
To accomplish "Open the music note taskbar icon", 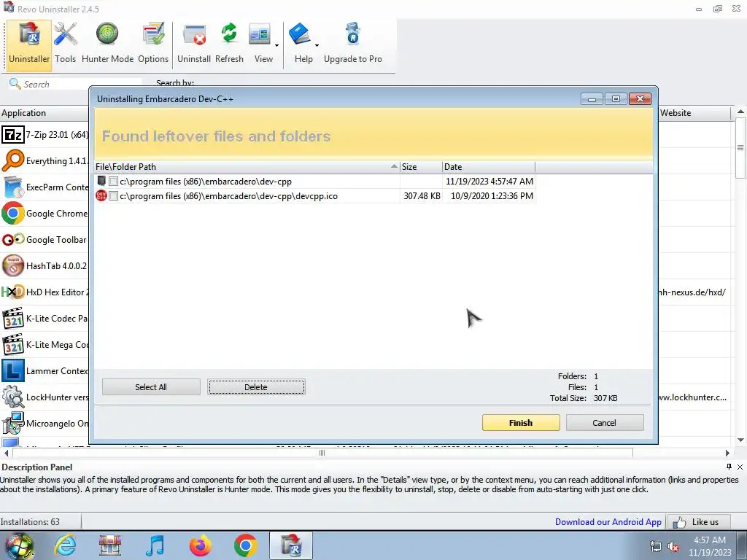I will coord(155,545).
